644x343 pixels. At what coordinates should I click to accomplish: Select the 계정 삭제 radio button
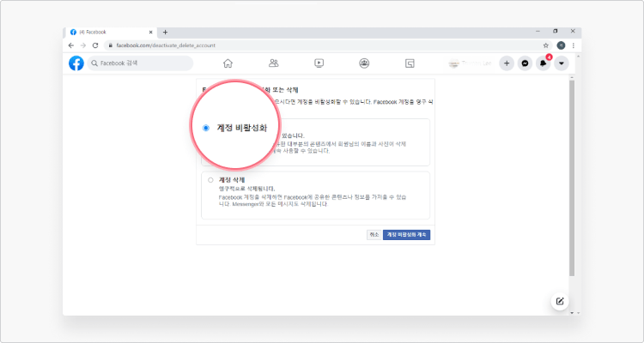click(210, 180)
